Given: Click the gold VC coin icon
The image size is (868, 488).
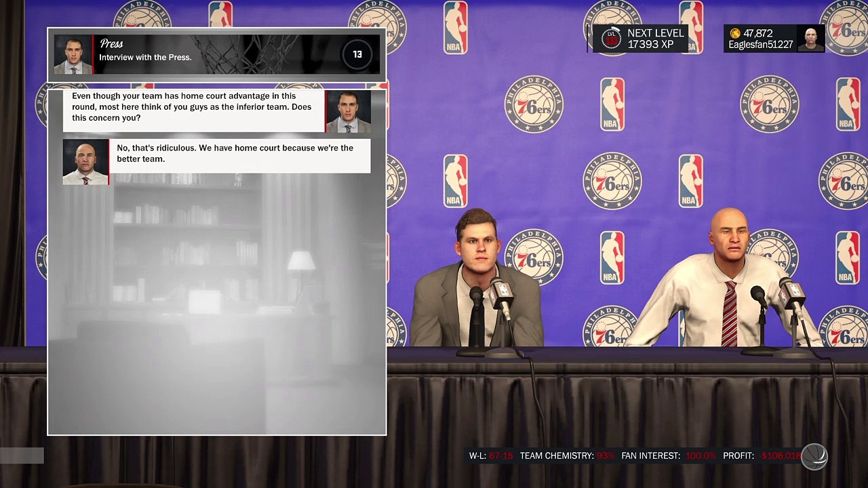Looking at the screenshot, I should 735,33.
